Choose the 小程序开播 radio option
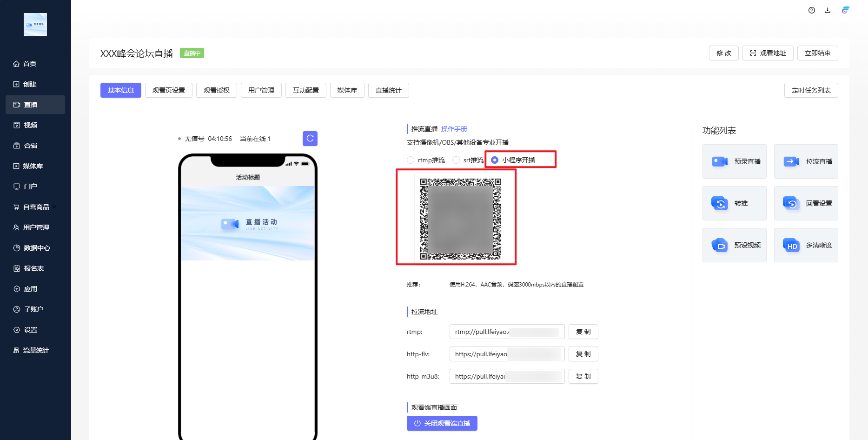 tap(495, 160)
